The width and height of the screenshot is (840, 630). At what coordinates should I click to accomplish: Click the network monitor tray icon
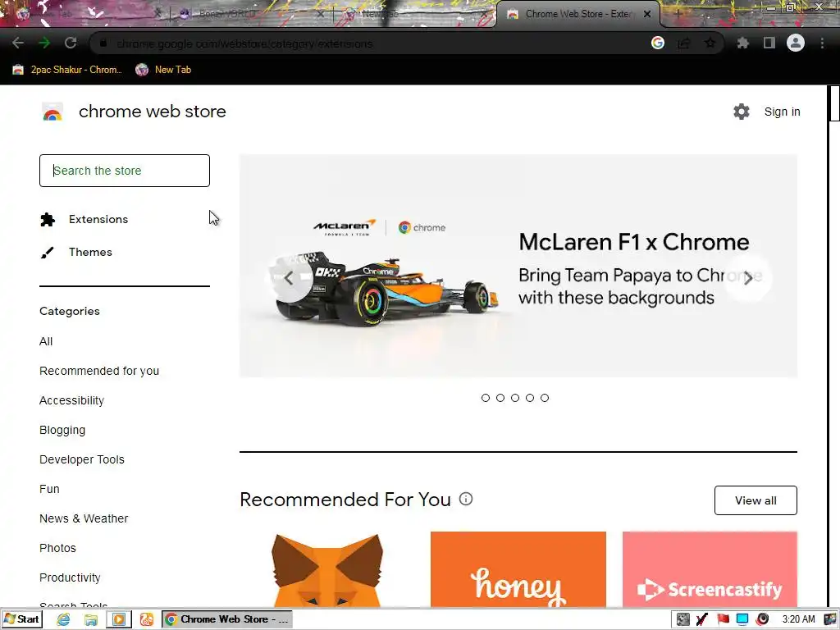click(x=742, y=619)
